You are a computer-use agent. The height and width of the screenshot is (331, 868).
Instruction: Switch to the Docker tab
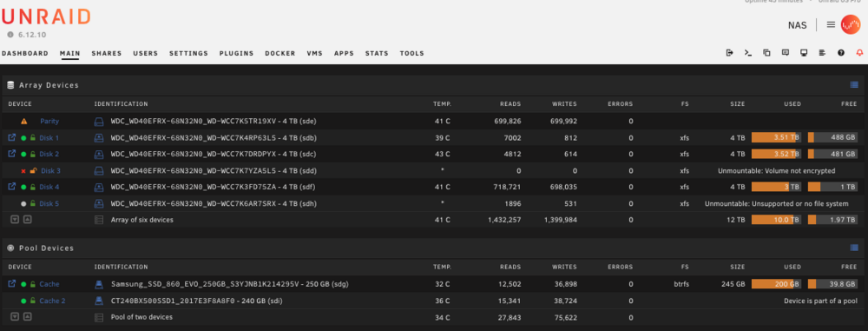pyautogui.click(x=280, y=53)
